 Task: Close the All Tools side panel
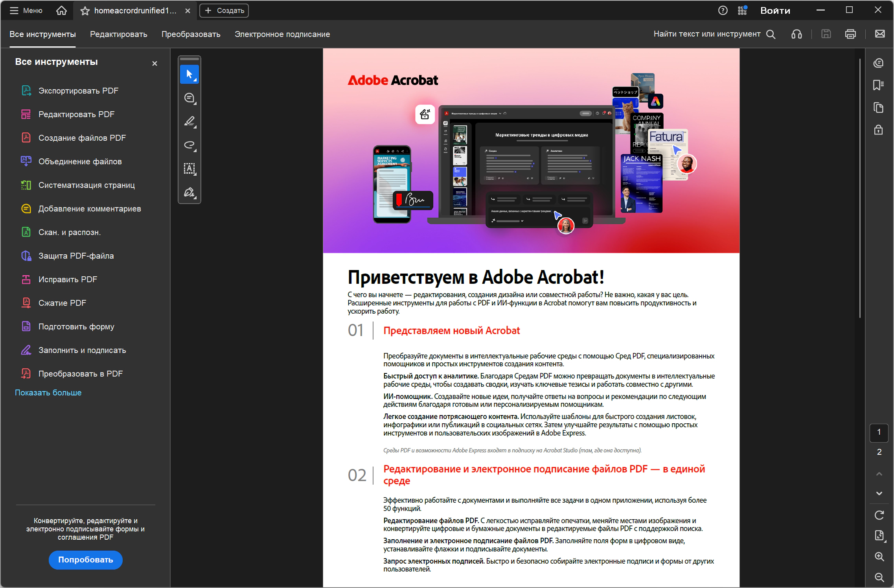(155, 63)
